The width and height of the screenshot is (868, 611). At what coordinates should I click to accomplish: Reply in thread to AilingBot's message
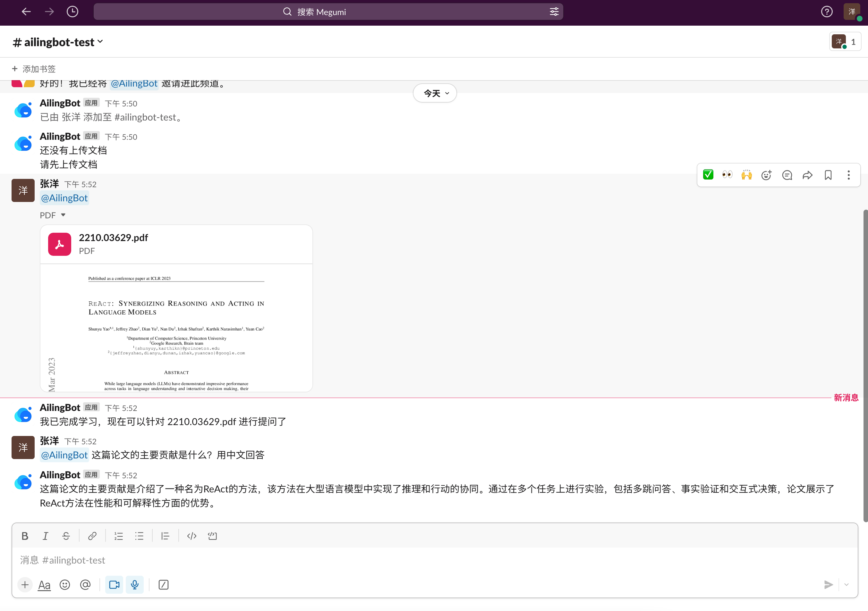(x=787, y=175)
